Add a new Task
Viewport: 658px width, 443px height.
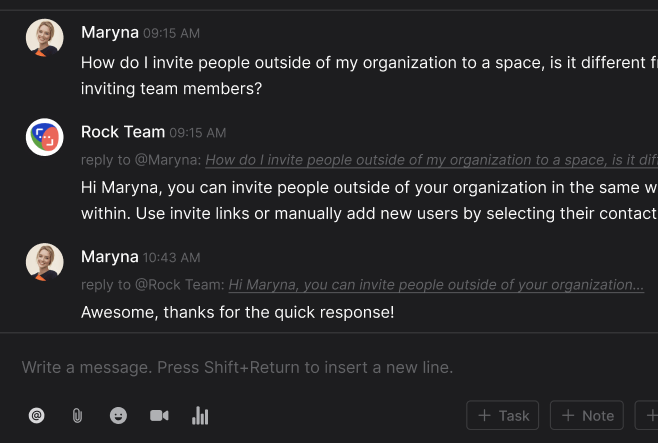503,415
